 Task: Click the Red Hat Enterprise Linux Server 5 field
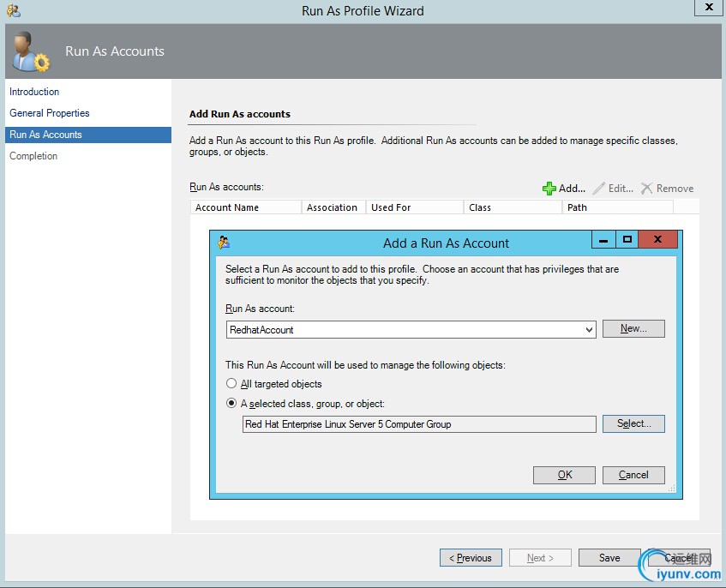click(x=419, y=424)
